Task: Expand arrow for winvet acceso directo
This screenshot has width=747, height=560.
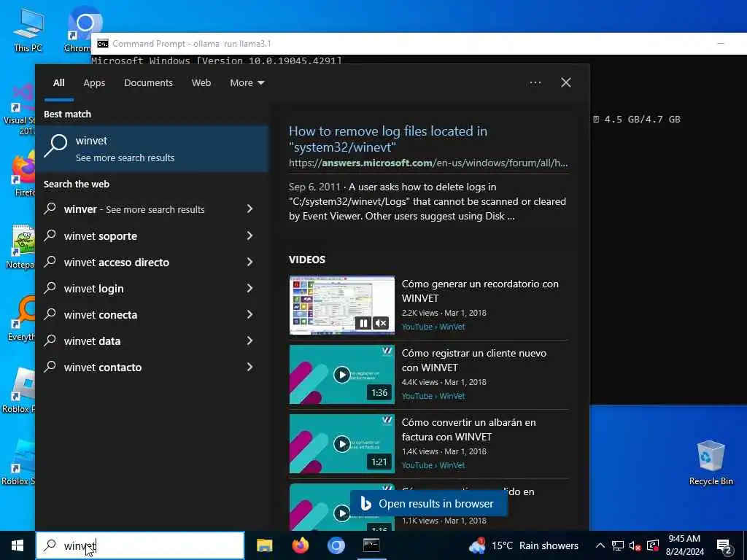Action: [249, 262]
